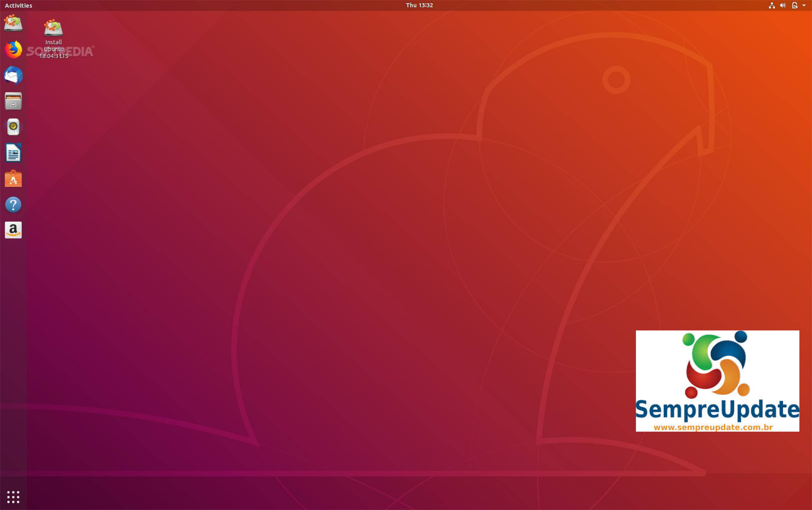Open Ubuntu Software store icon
The height and width of the screenshot is (510, 812).
pyautogui.click(x=13, y=179)
